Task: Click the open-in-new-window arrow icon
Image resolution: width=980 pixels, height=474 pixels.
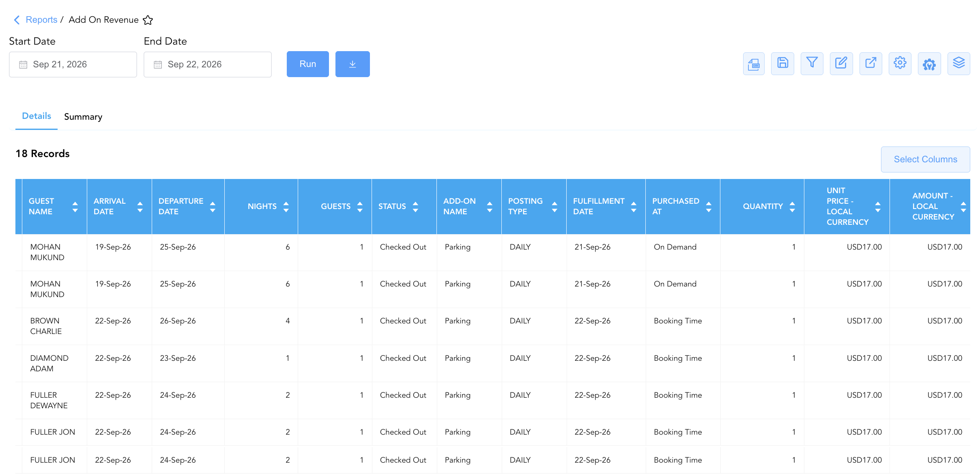Action: [870, 64]
